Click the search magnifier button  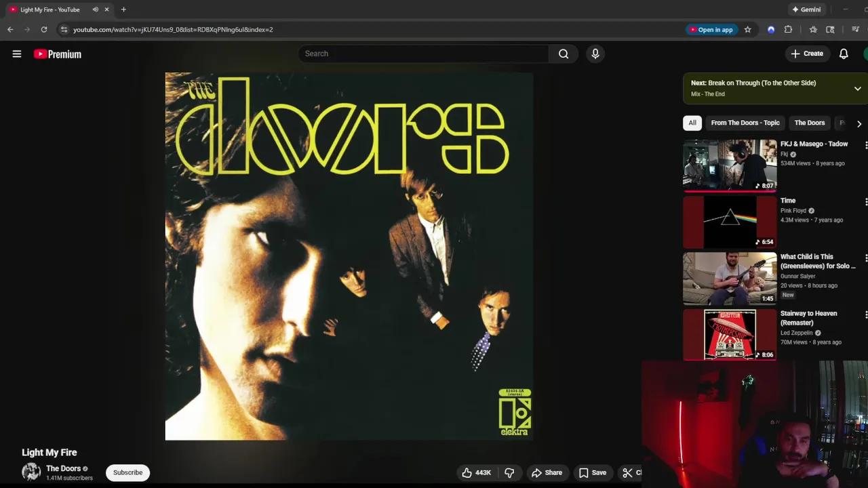564,54
